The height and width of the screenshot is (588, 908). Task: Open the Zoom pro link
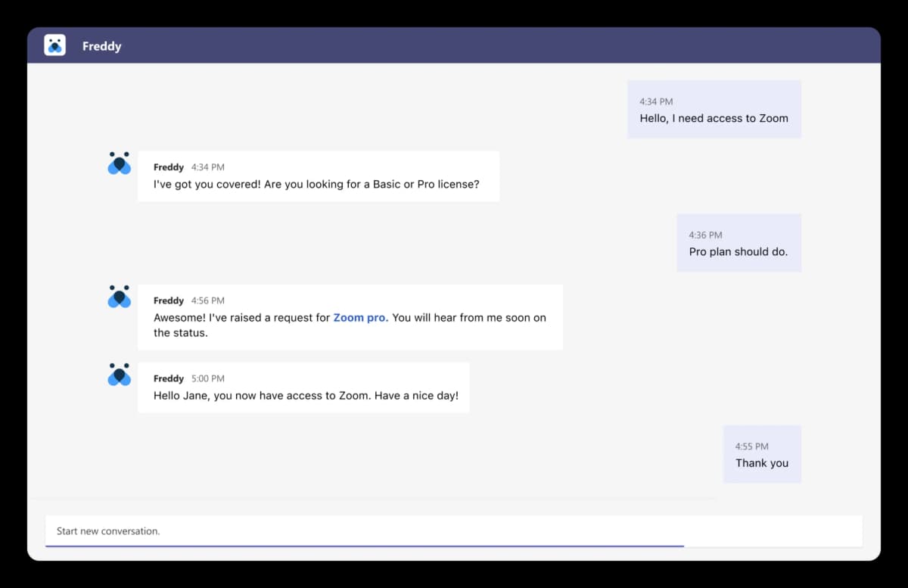360,318
